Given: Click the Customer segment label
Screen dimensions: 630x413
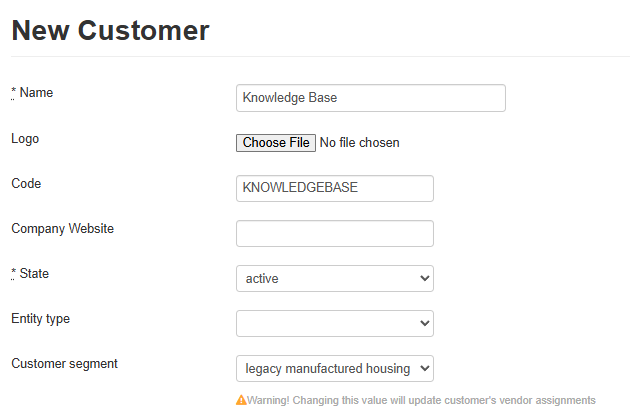Looking at the screenshot, I should [64, 363].
